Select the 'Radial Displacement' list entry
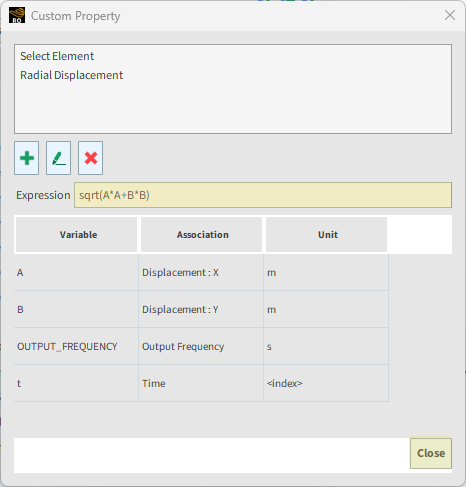The width and height of the screenshot is (466, 487). 71,75
